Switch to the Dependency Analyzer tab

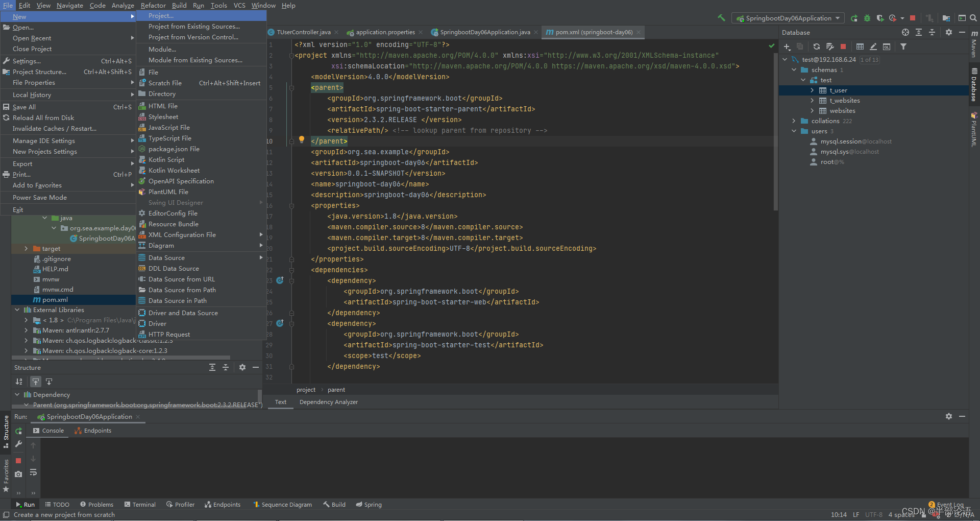(x=329, y=402)
